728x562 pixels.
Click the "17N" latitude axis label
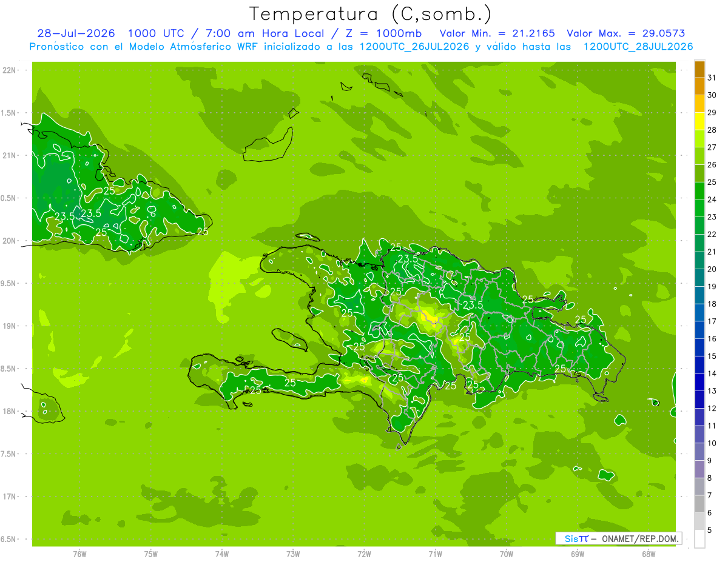9,497
